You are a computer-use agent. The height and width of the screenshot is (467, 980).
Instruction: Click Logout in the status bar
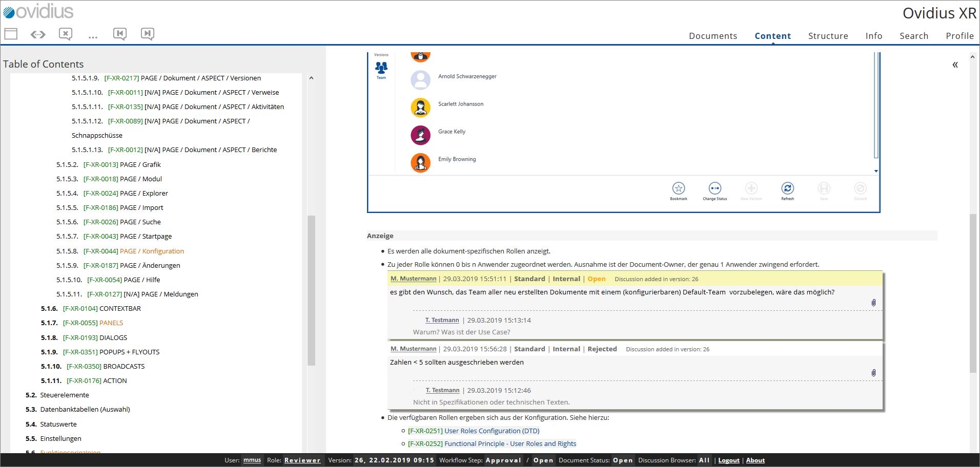click(x=728, y=460)
